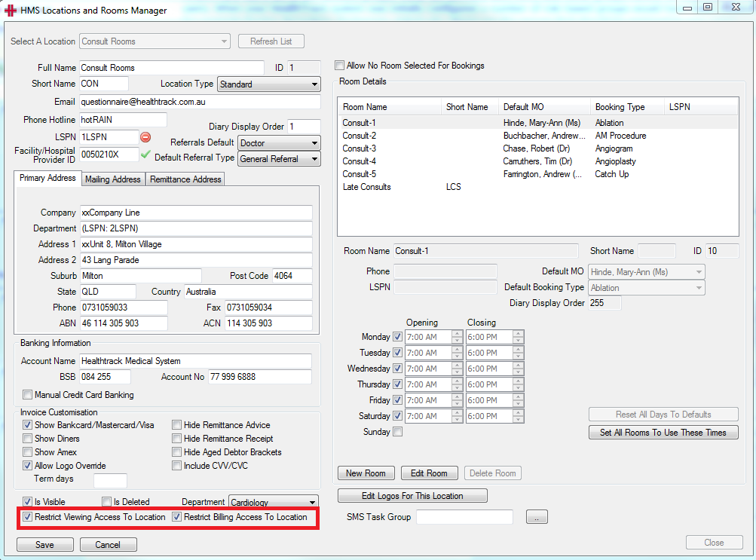Click the Edit Room button

(x=429, y=473)
